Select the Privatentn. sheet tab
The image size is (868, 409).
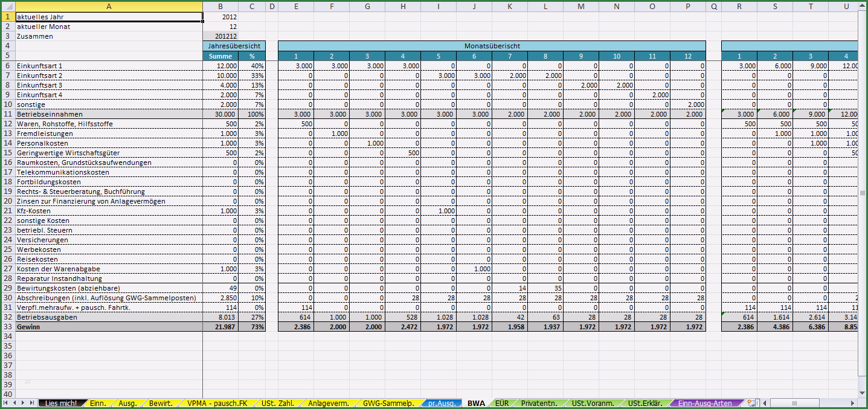point(539,403)
